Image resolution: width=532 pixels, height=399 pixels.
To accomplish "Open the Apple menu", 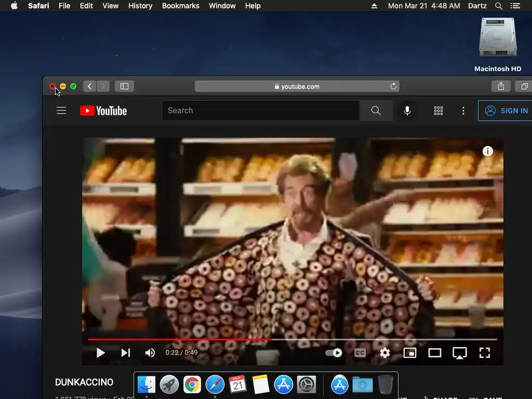I will pyautogui.click(x=14, y=6).
